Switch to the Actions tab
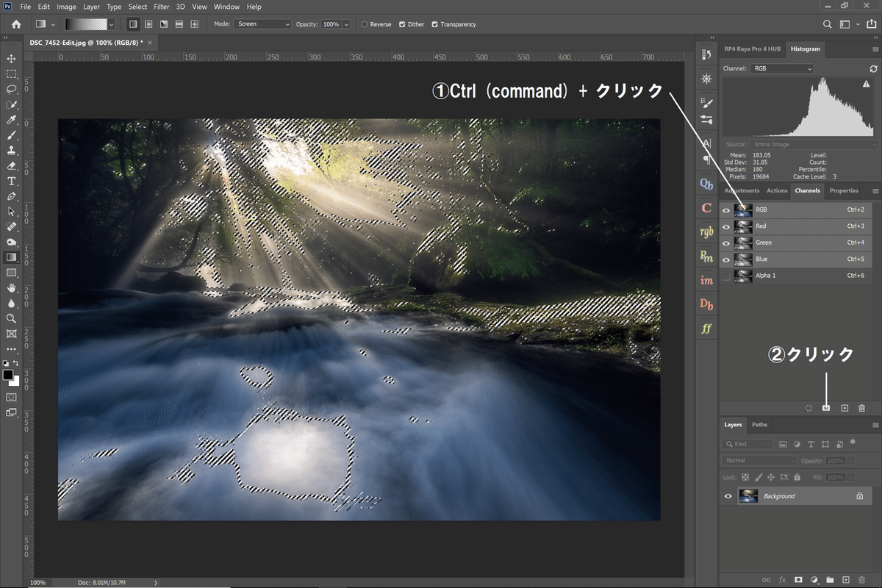The image size is (882, 588). [x=777, y=190]
